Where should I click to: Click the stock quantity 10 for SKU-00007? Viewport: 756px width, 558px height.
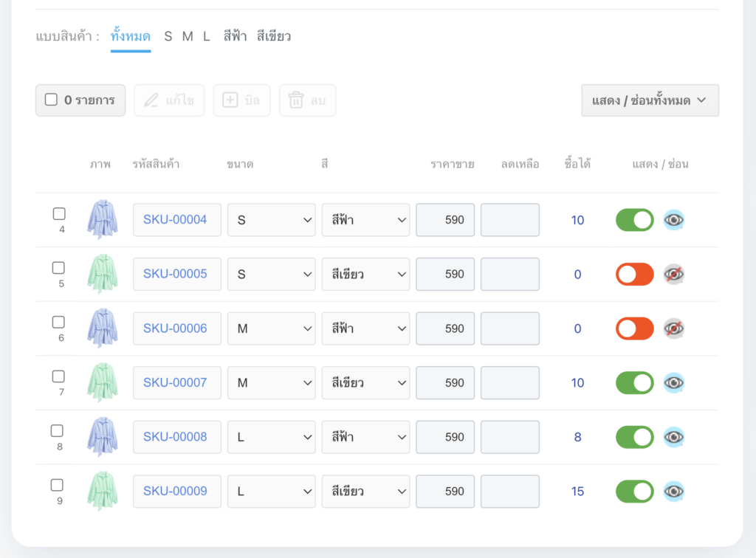coord(577,382)
